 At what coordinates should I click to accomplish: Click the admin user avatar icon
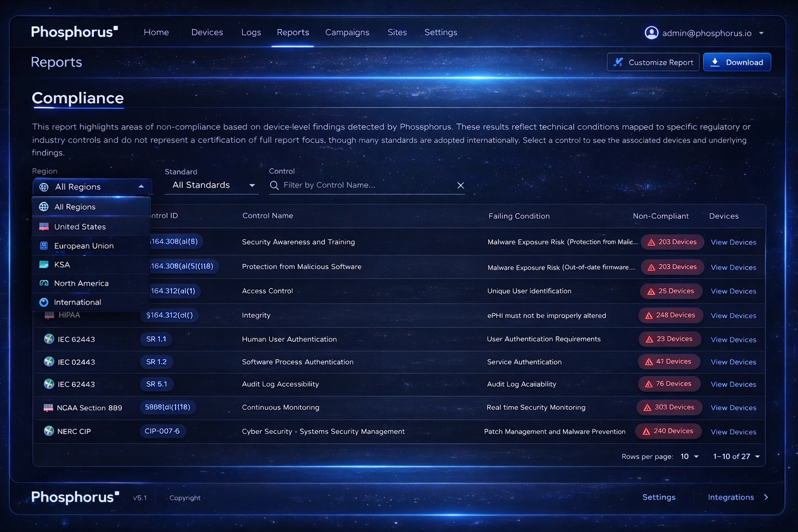[651, 32]
